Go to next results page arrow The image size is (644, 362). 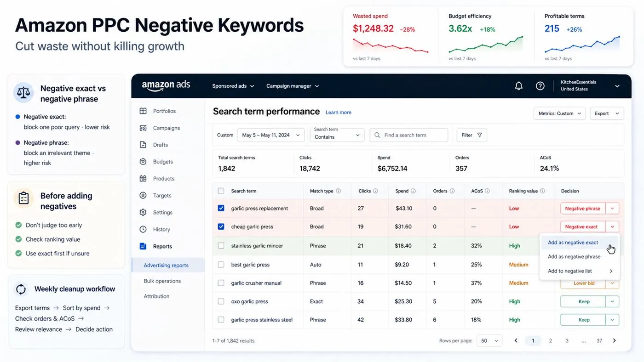614,341
